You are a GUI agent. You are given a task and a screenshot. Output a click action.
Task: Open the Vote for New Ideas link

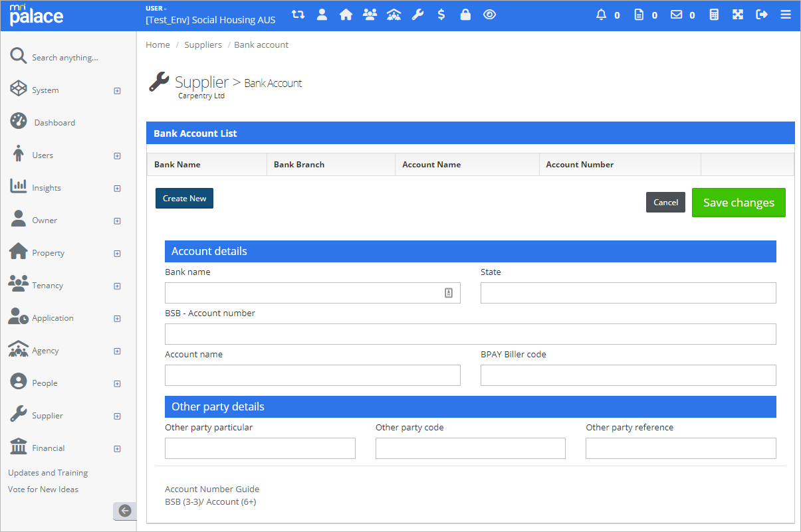(x=43, y=489)
